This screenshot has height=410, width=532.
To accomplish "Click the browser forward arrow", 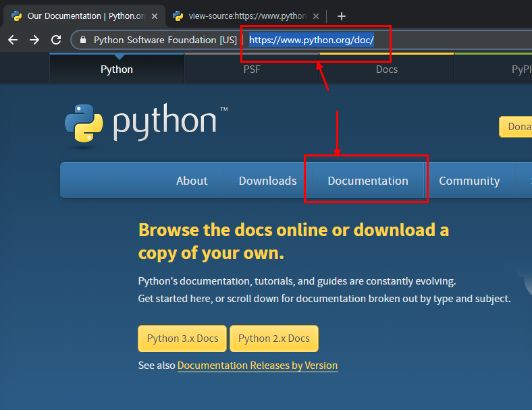I will pos(34,40).
